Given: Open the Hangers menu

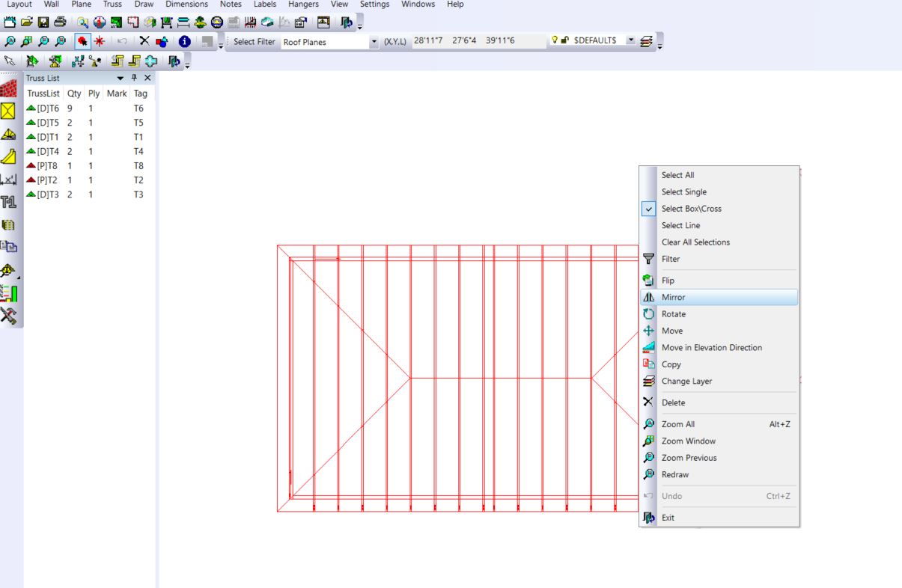Looking at the screenshot, I should pyautogui.click(x=302, y=4).
